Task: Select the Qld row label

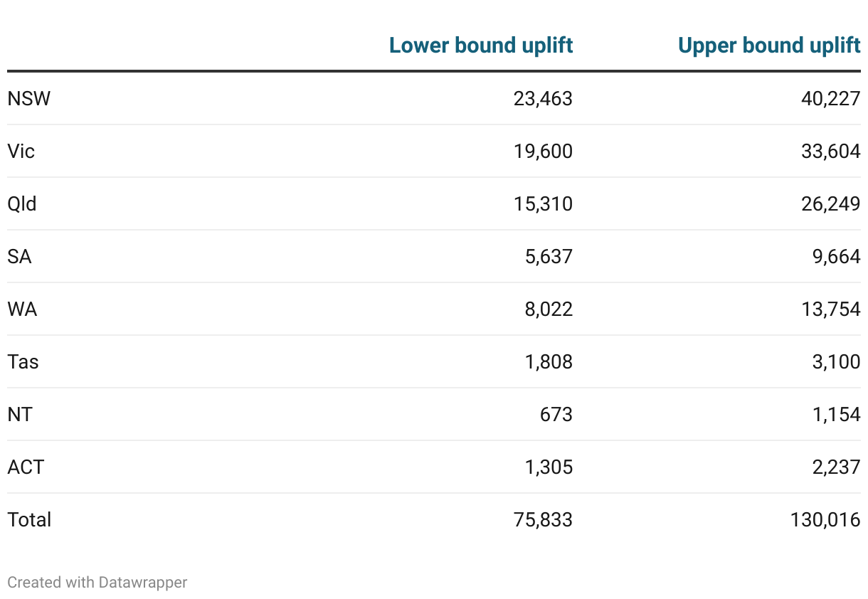Action: click(22, 203)
